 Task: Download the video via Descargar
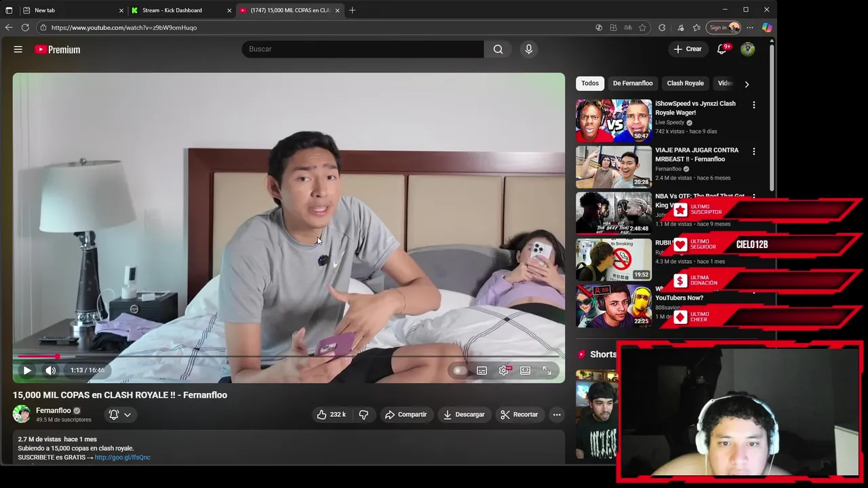pyautogui.click(x=464, y=414)
